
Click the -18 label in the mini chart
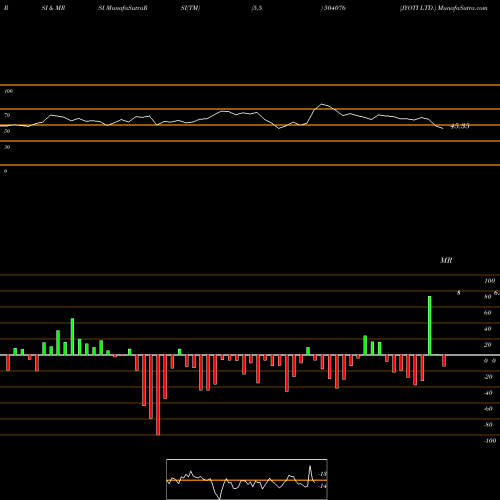(x=323, y=474)
